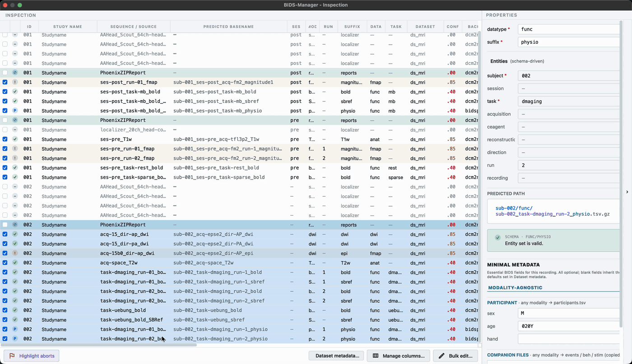The image size is (632, 364).
Task: Click the warning icon on acq-15b0_dir-ap_dwi row
Action: pyautogui.click(x=15, y=253)
